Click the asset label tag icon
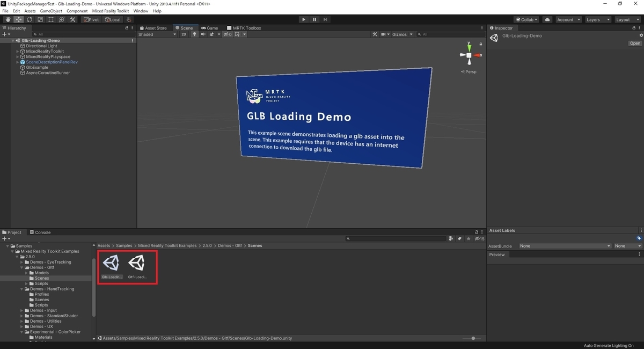Viewport: 644px width, 349px height. 639,238
